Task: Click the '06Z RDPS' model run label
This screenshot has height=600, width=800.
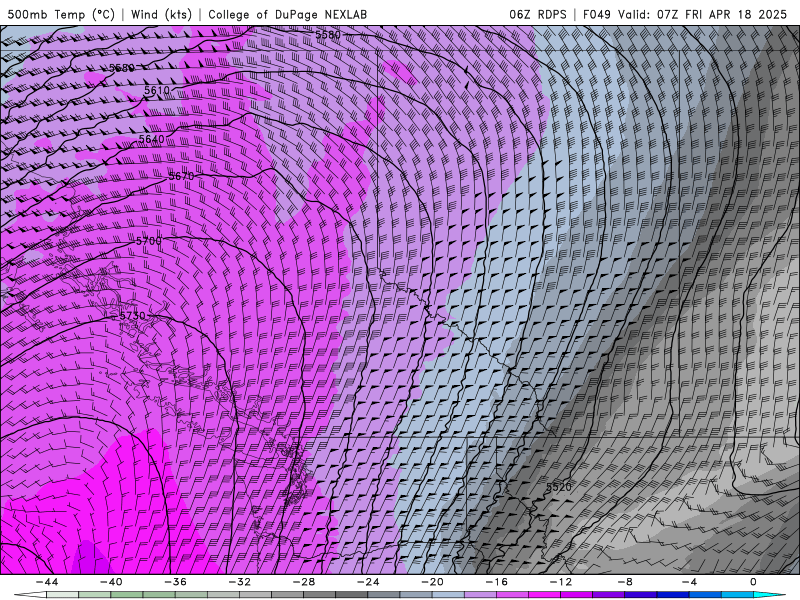Action: click(538, 14)
